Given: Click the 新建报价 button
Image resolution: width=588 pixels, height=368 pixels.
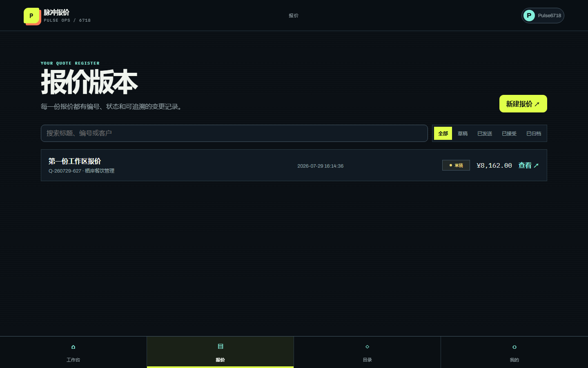Looking at the screenshot, I should coord(523,104).
